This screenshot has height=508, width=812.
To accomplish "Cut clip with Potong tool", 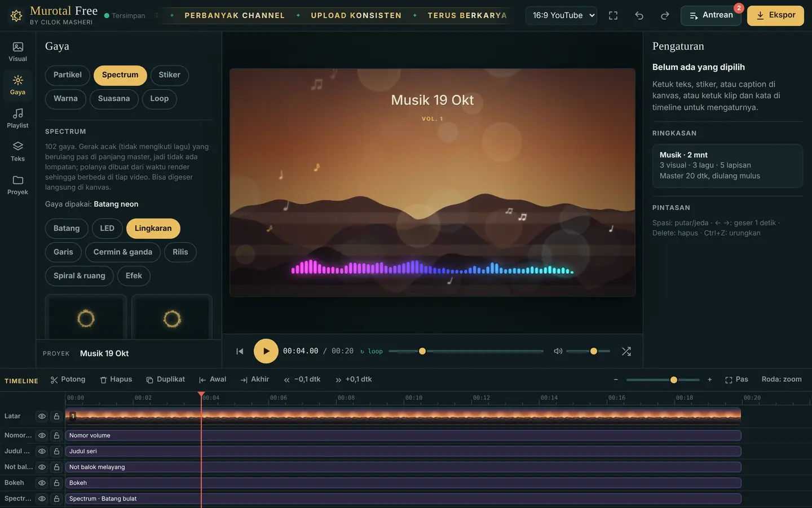I will [x=68, y=380].
